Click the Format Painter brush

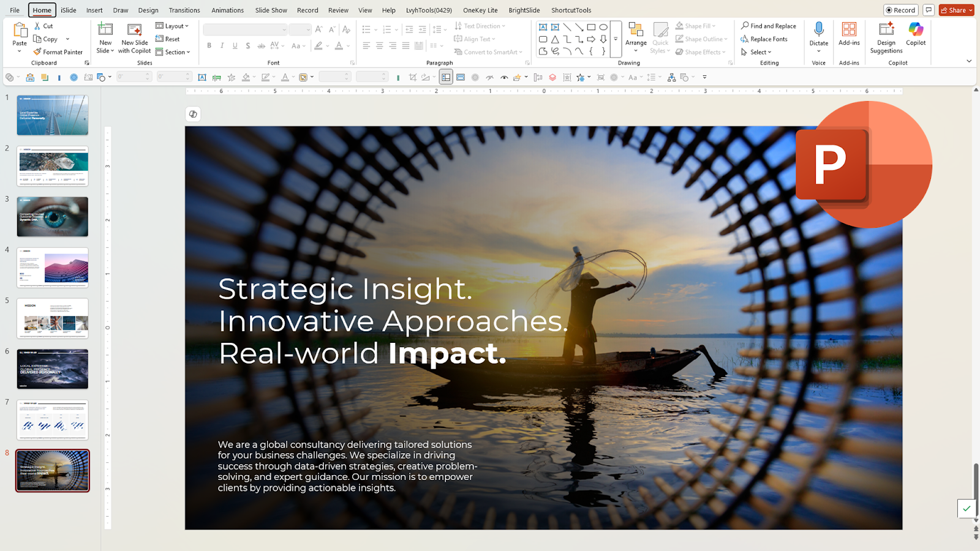coord(37,52)
